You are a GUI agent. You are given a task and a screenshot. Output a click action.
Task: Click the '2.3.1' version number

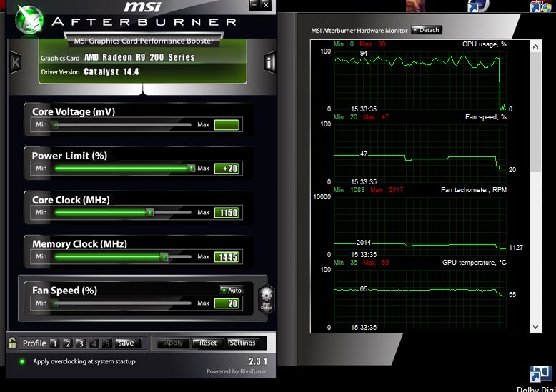[x=258, y=361]
